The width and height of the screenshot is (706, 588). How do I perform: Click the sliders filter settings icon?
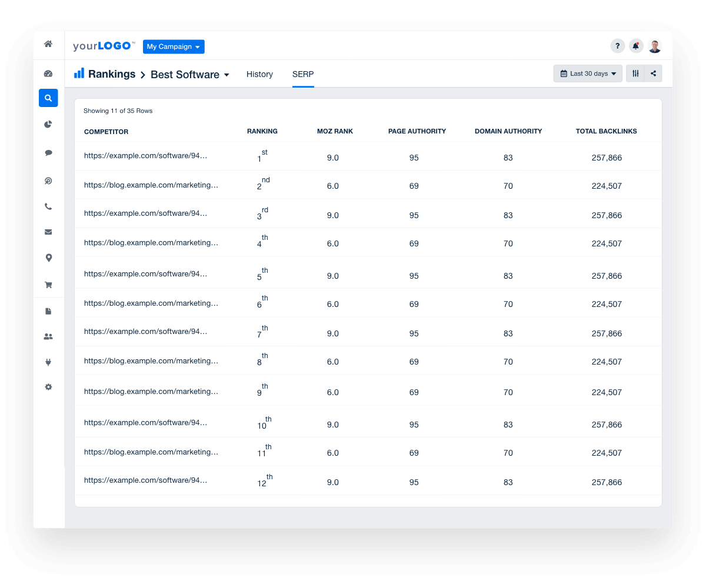tap(635, 73)
